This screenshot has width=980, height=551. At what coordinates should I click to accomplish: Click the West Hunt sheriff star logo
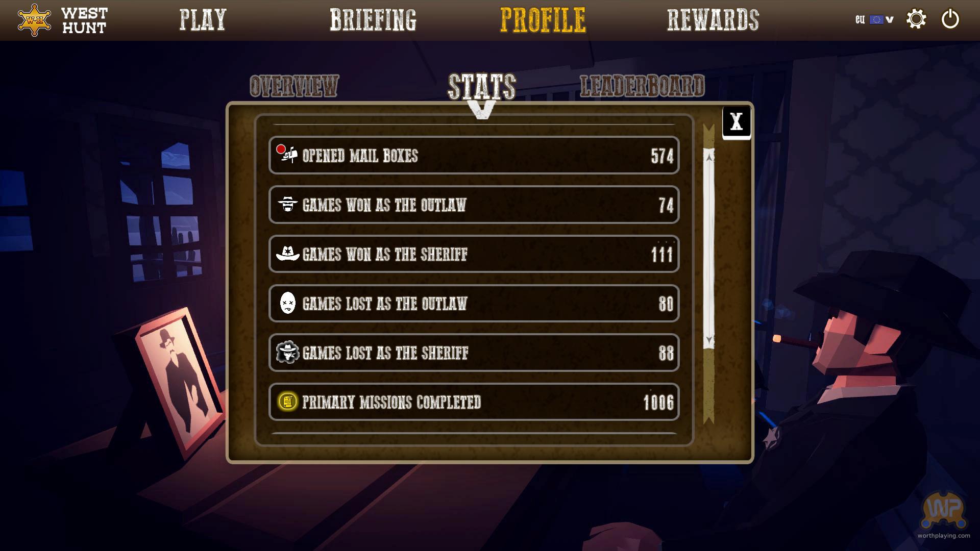tap(34, 20)
